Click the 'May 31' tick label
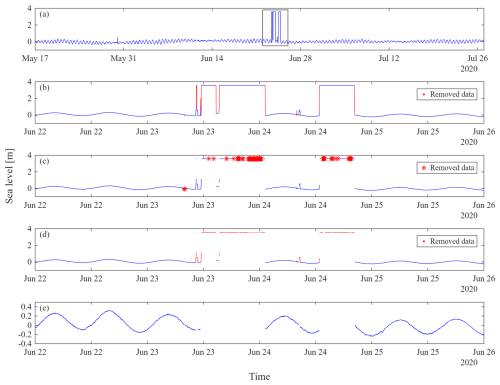Image resolution: width=500 pixels, height=385 pixels. click(x=123, y=58)
